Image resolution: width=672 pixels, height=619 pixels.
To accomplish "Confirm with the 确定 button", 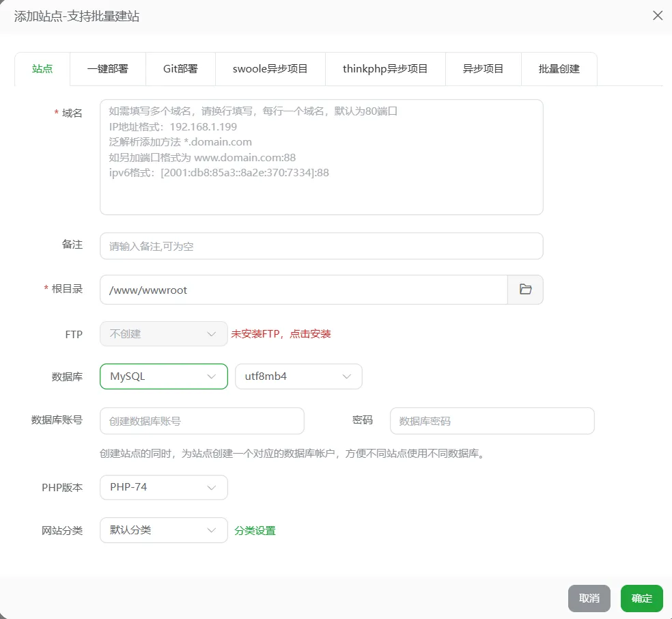I will click(x=641, y=599).
